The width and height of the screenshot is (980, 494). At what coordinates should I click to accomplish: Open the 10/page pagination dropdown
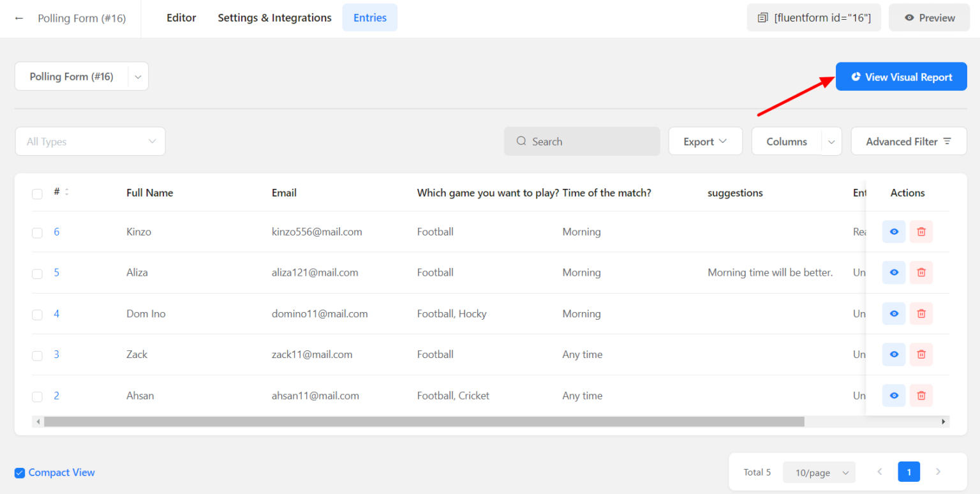coord(819,472)
